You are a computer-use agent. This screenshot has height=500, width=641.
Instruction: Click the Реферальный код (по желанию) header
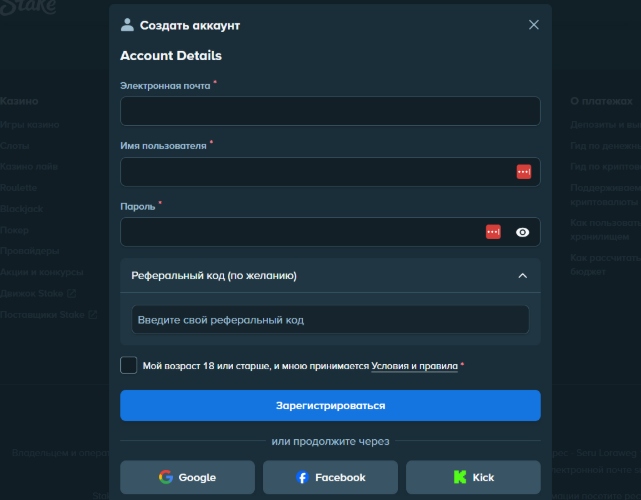[330, 276]
